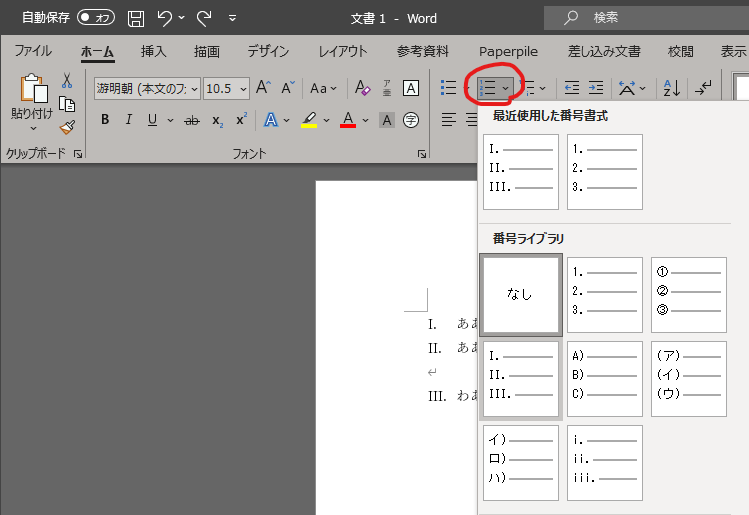
Task: Click the show paragraph marks icon
Action: (703, 88)
